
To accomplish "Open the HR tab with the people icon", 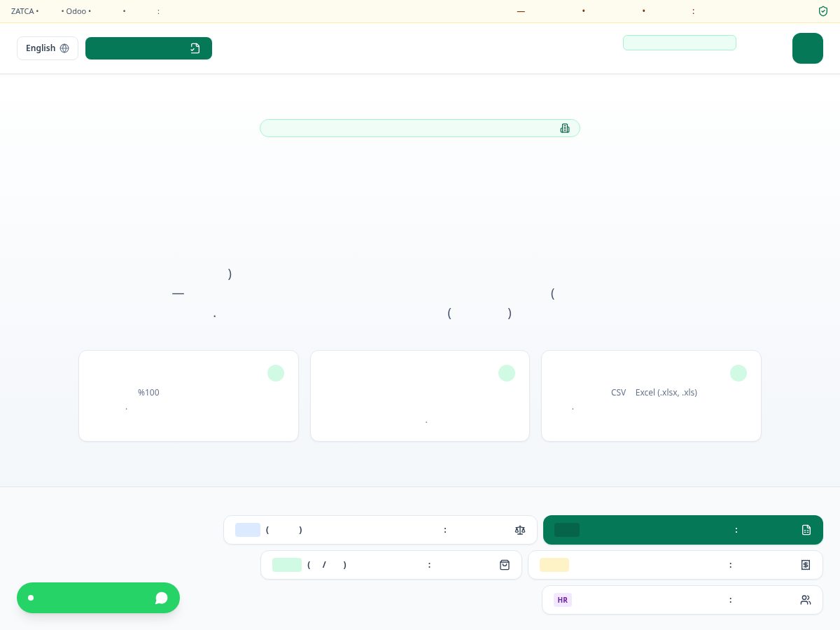I will click(x=682, y=600).
